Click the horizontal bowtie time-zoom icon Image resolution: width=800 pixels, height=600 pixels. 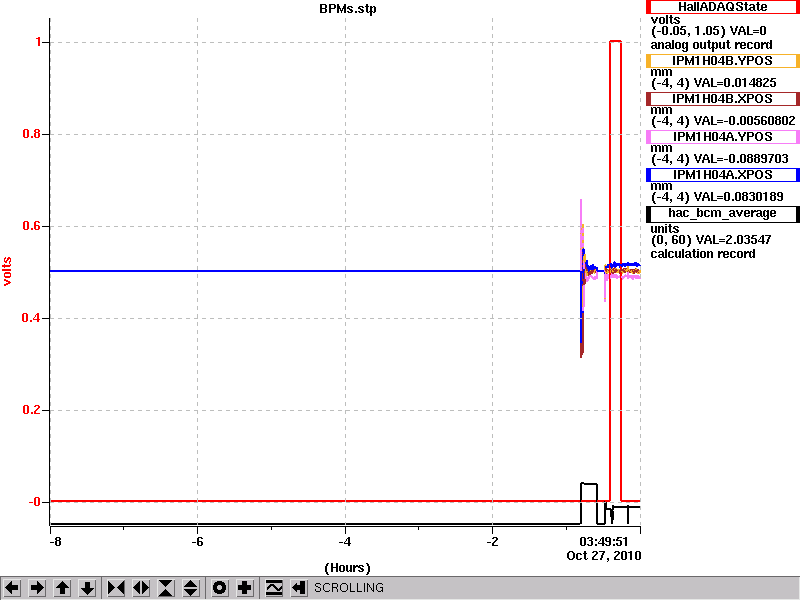116,588
